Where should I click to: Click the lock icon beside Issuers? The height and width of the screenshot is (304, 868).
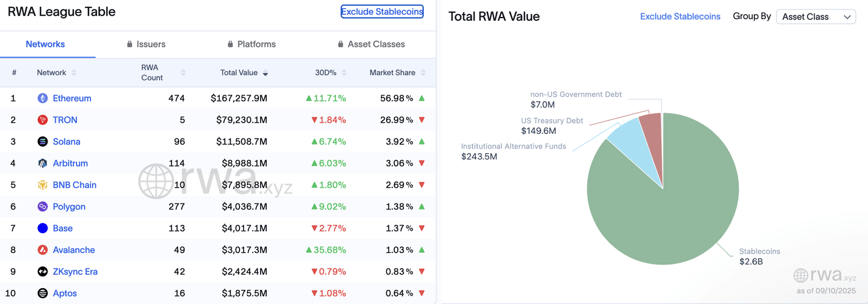point(129,44)
